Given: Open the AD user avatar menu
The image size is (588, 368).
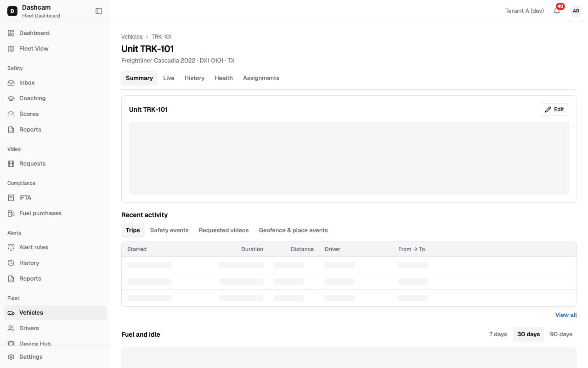Looking at the screenshot, I should tap(576, 11).
